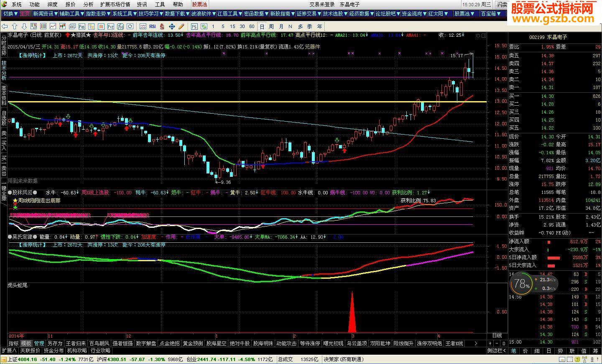The height and width of the screenshot is (364, 602).
Task: Select the 30-minute period
Action: pyautogui.click(x=242, y=26)
